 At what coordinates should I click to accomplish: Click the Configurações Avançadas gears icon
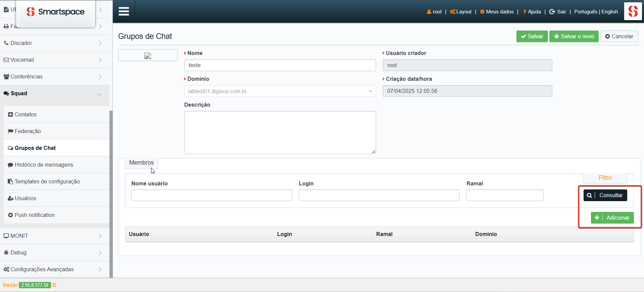pyautogui.click(x=6, y=269)
